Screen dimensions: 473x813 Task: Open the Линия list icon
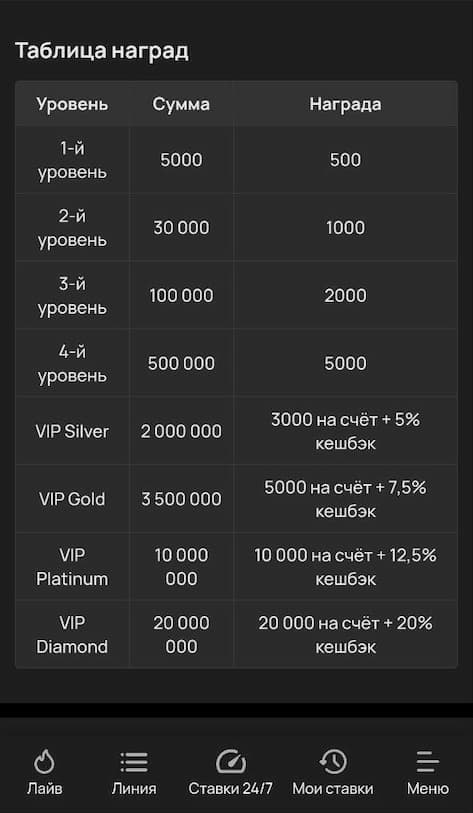[x=134, y=762]
